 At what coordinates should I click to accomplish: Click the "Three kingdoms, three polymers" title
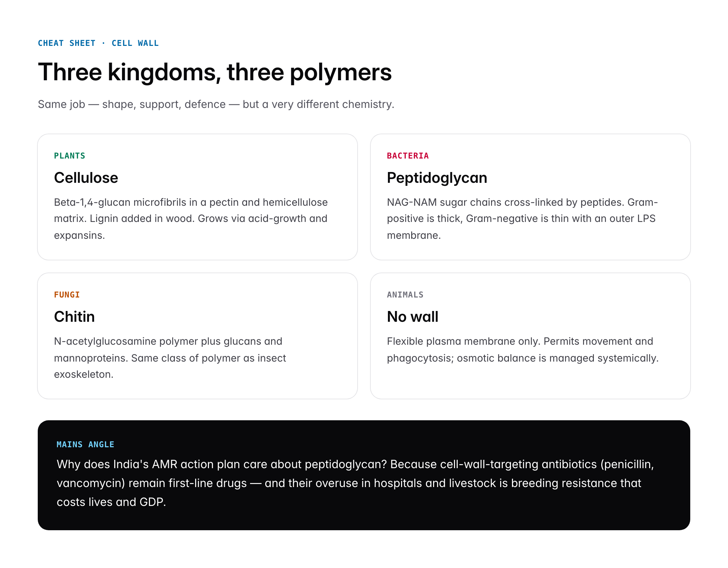[215, 72]
